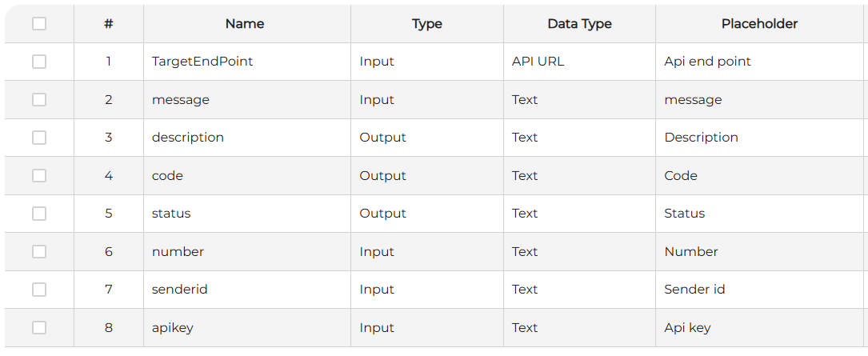Click the senderid name cell

[x=180, y=290]
